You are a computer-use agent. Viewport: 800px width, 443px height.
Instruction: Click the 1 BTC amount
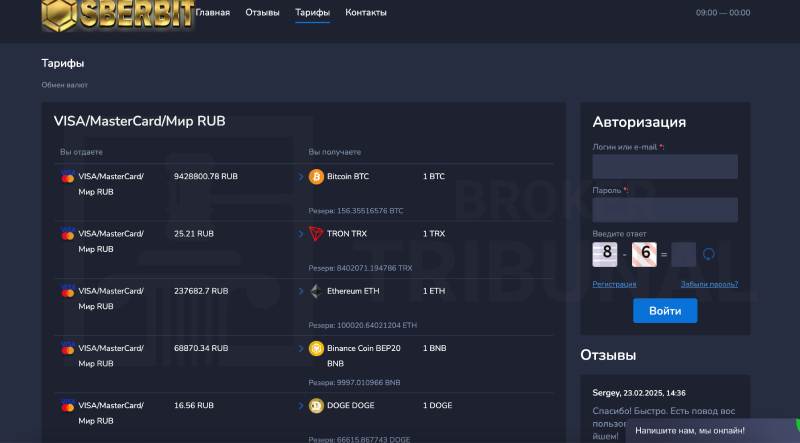[x=434, y=177]
